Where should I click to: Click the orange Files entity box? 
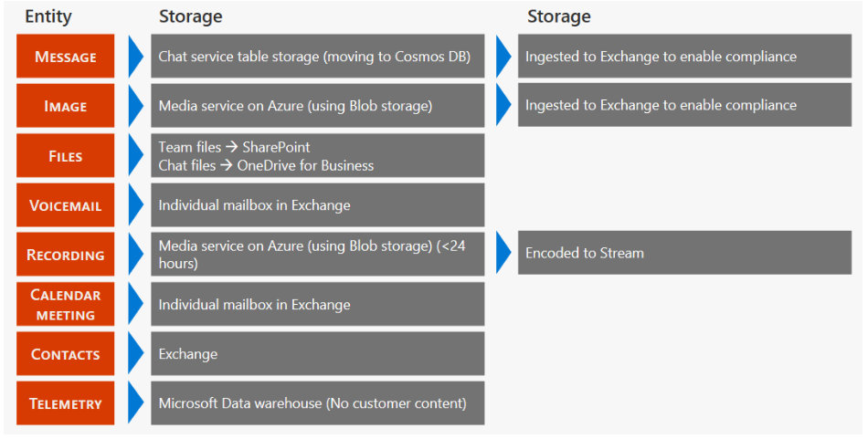[x=66, y=156]
